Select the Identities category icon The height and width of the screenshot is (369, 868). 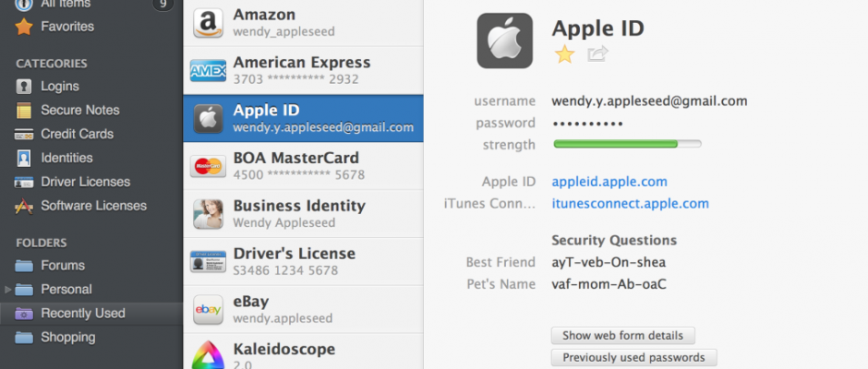coord(24,158)
